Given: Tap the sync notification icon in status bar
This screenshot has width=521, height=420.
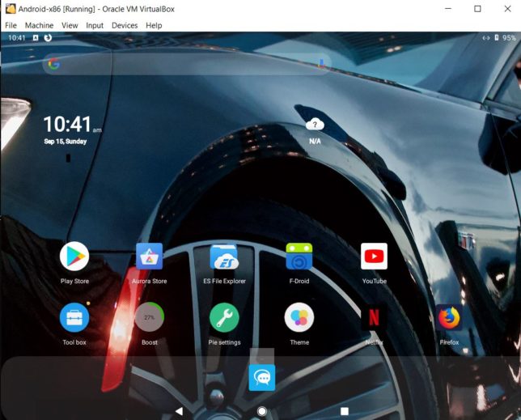Looking at the screenshot, I should (x=48, y=38).
